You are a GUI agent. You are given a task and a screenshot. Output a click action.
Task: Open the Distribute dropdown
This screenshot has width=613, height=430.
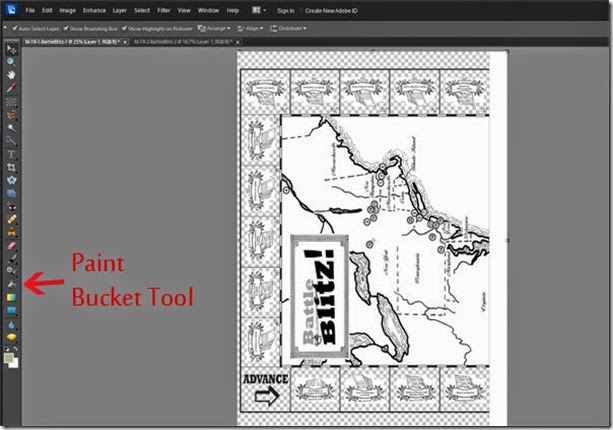point(288,28)
